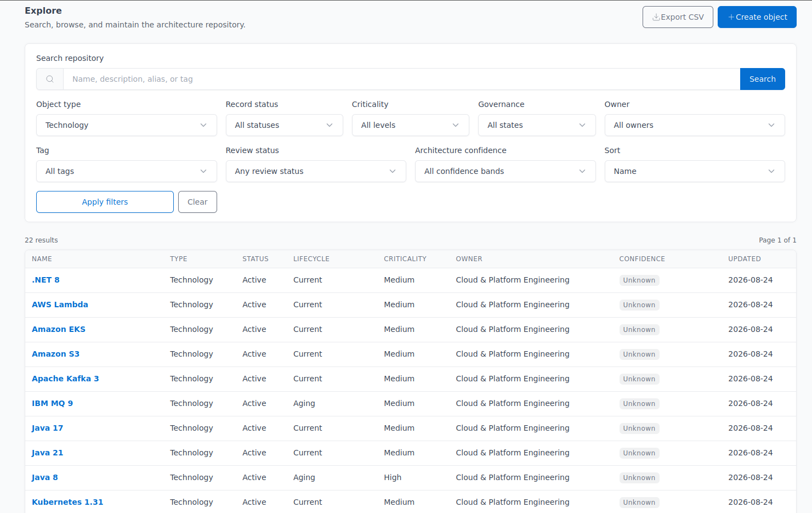Click the CRITICALITY column header
This screenshot has height=513, width=812.
(405, 259)
